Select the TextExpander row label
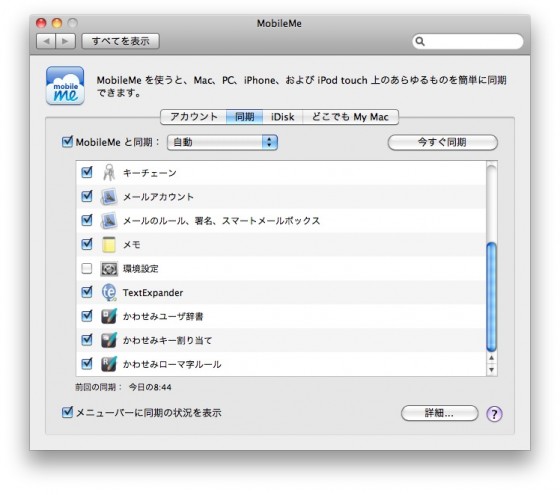Viewport: 560px width, 495px height. (x=153, y=292)
